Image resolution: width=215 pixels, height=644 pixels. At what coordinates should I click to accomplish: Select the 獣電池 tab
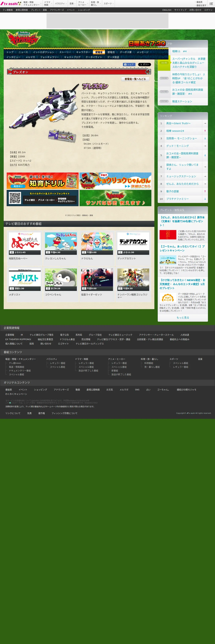pos(111,52)
